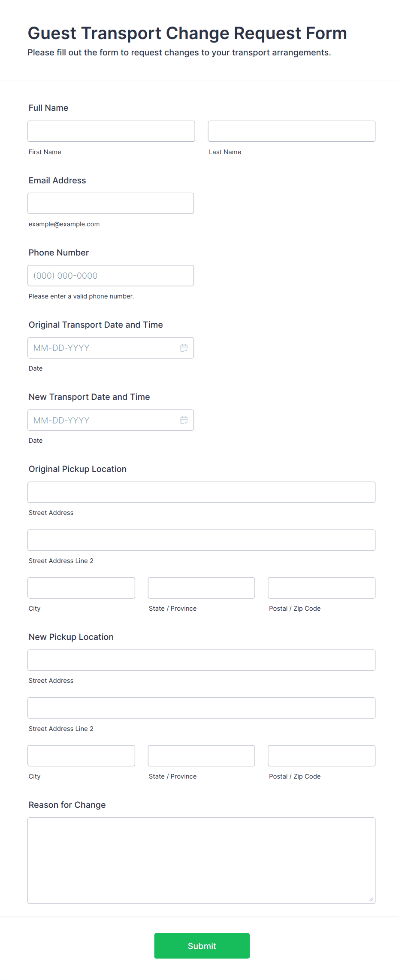Open calendar icon for Original Transport Date
This screenshot has width=399, height=980.
[184, 348]
